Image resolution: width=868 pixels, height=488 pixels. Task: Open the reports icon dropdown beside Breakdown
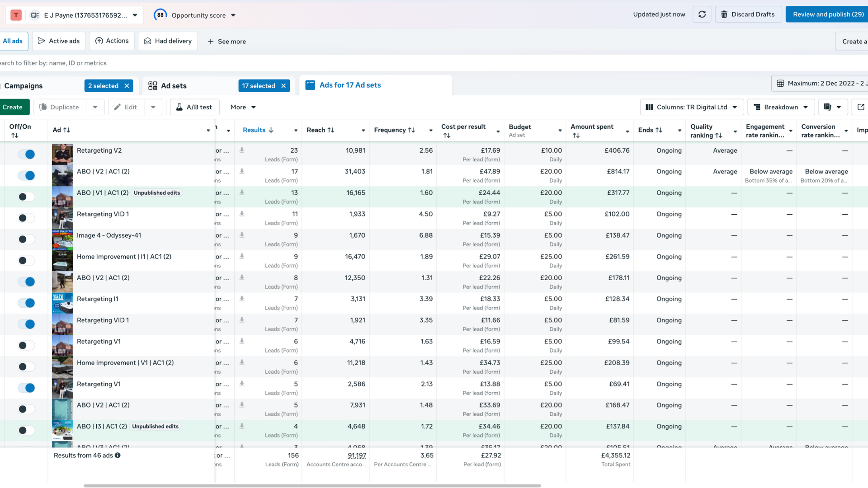pyautogui.click(x=832, y=107)
